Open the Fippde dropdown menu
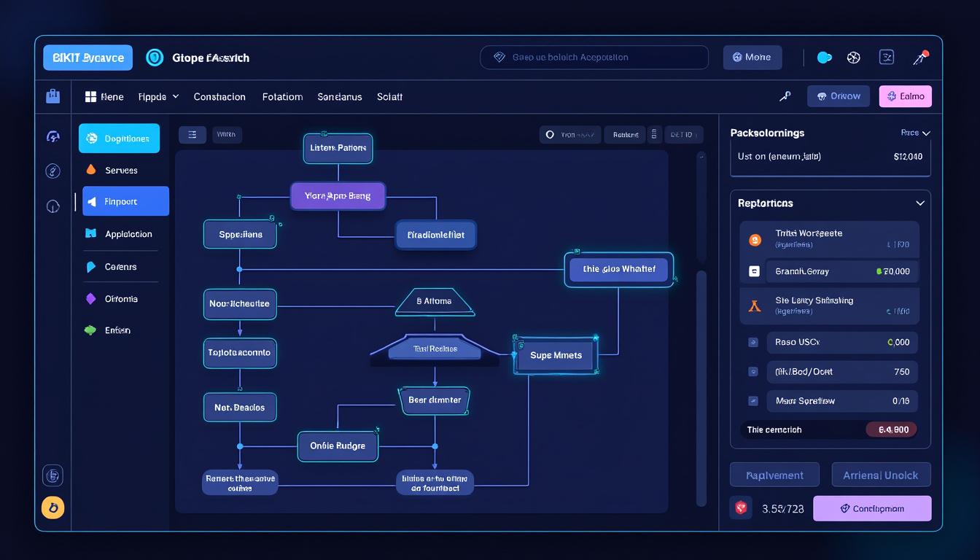The width and height of the screenshot is (980, 560). [158, 96]
